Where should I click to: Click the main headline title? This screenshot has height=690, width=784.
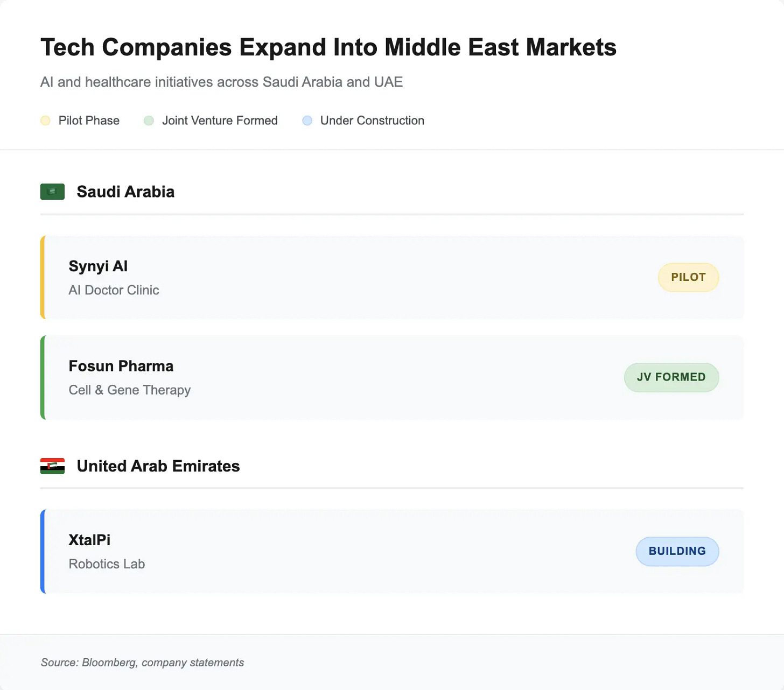[328, 47]
